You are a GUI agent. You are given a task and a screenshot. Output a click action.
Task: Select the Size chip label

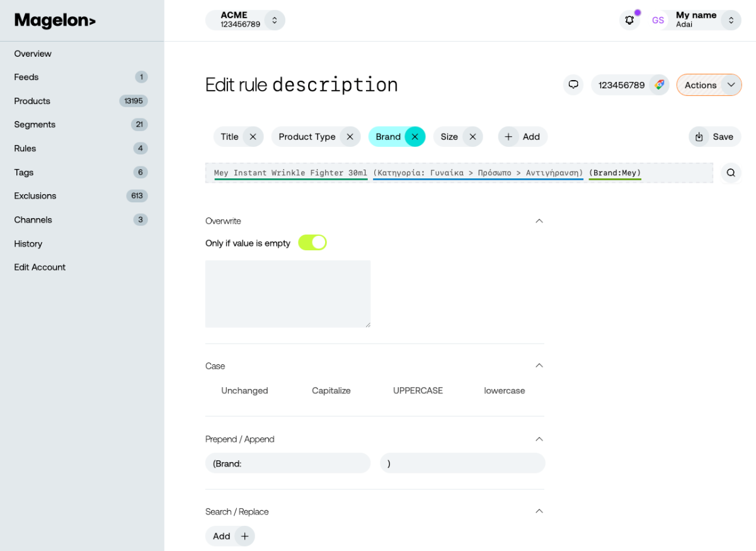[449, 137]
